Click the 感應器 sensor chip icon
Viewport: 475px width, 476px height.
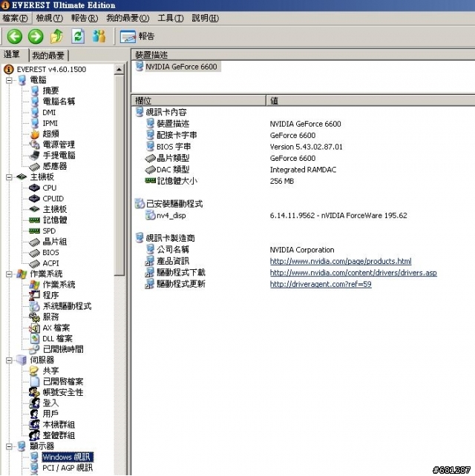click(x=35, y=166)
